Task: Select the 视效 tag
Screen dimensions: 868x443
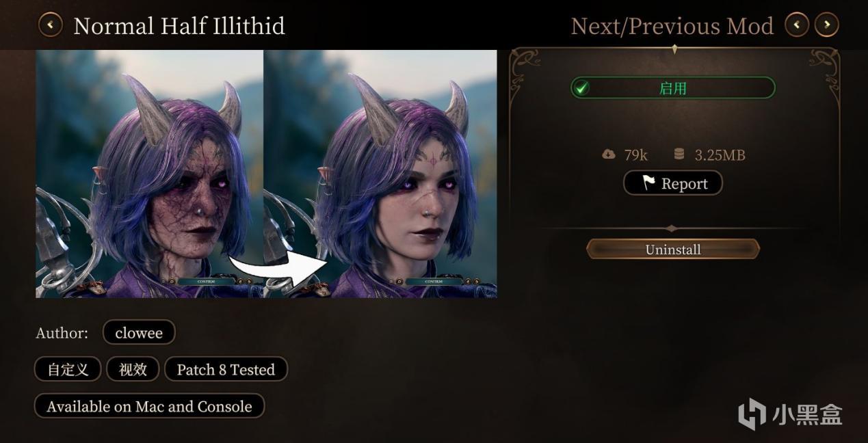Action: 133,370
